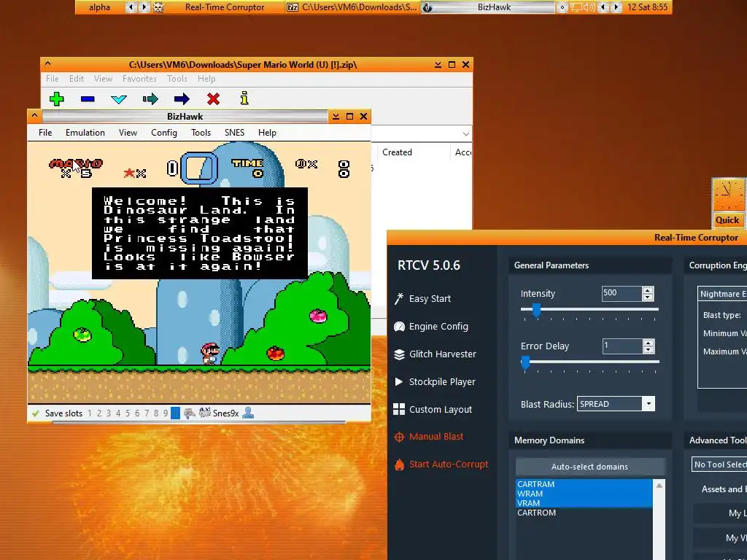Move the Error Delay slider thumb

click(525, 362)
